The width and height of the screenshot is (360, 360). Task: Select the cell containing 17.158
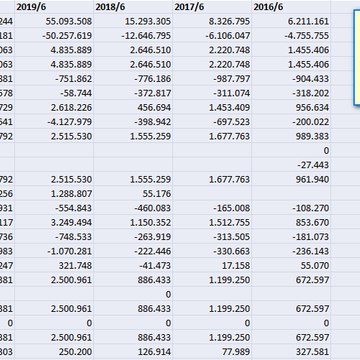point(212,265)
